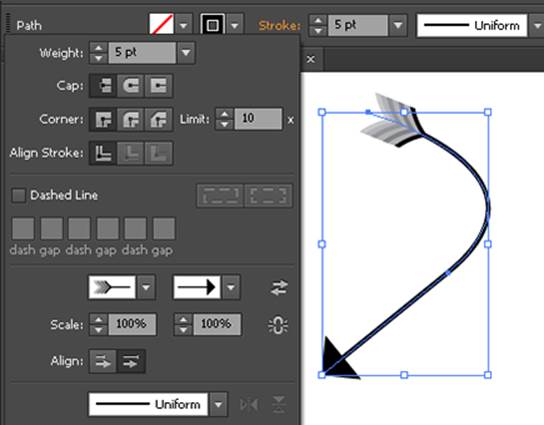Click the fill swatch with red slash
Viewport: 544px width, 425px height.
[x=162, y=24]
